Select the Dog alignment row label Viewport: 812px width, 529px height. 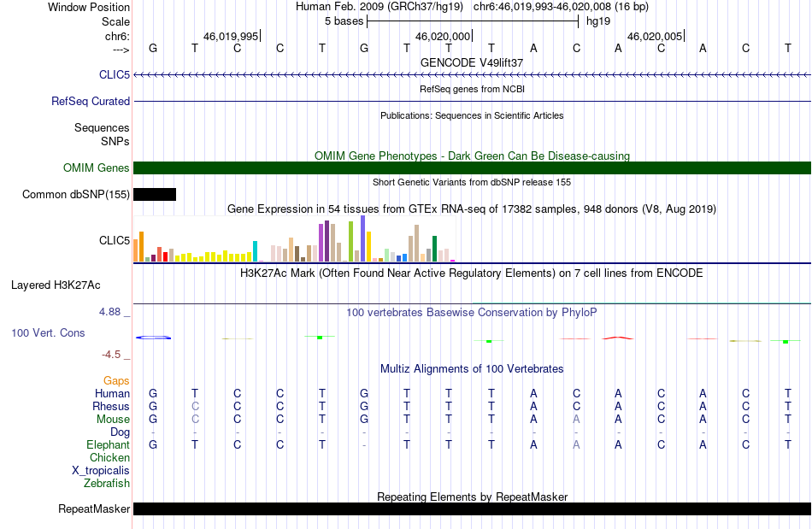120,432
